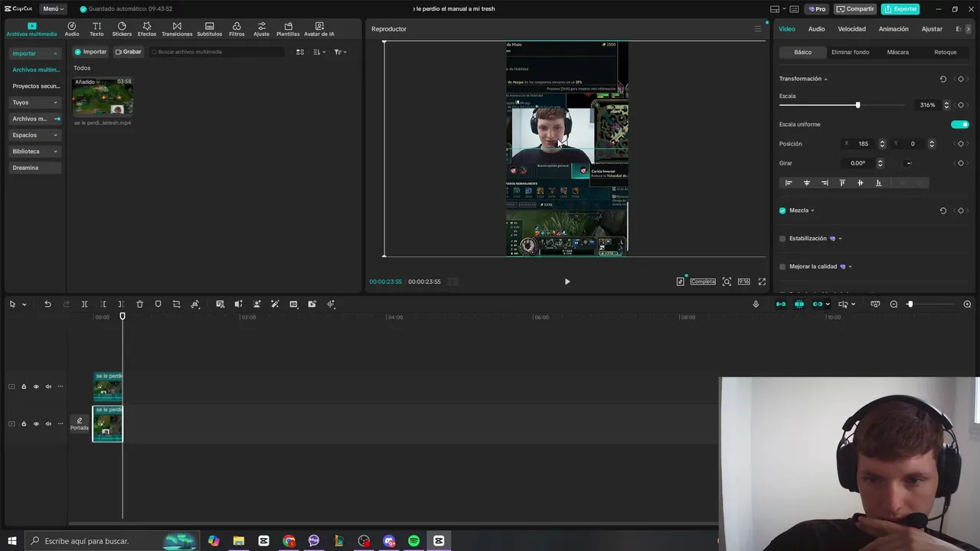The width and height of the screenshot is (980, 551).
Task: Lock the upper video track
Action: pos(24,386)
